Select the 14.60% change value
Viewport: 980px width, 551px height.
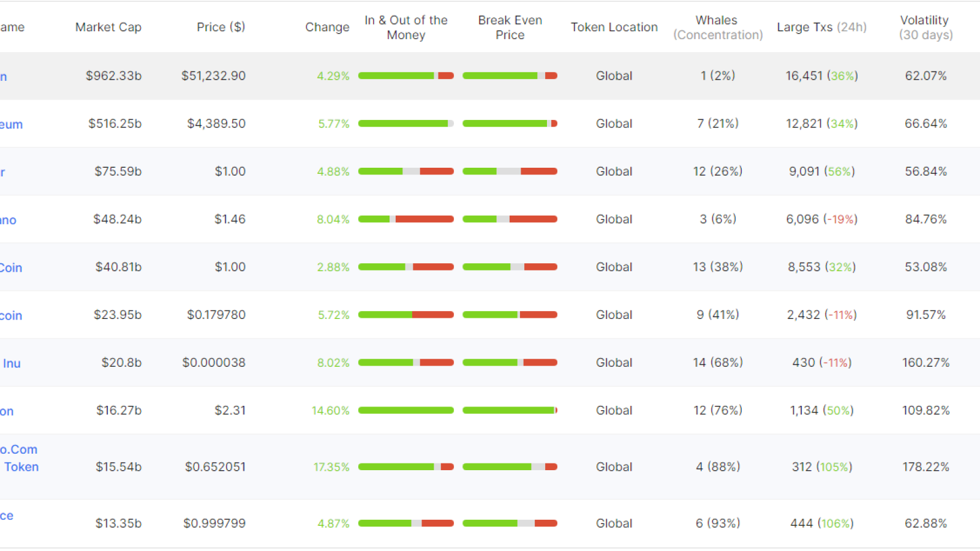point(331,410)
